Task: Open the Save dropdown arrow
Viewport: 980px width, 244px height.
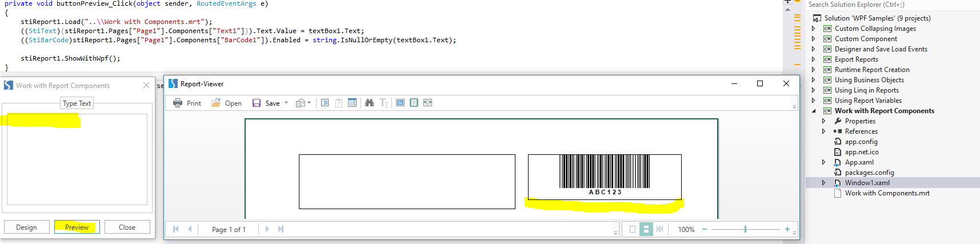Action: [x=286, y=103]
